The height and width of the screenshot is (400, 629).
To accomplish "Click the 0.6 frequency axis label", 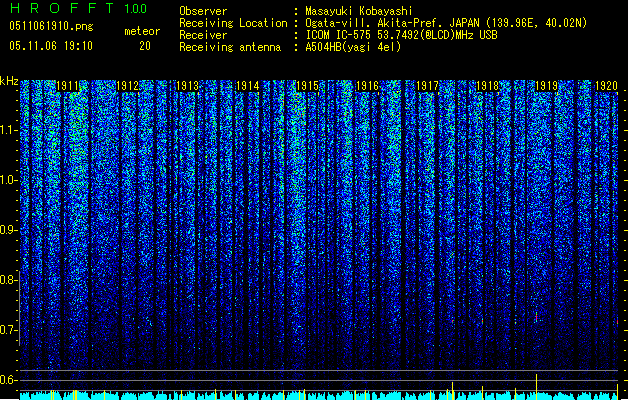I will click(x=8, y=380).
